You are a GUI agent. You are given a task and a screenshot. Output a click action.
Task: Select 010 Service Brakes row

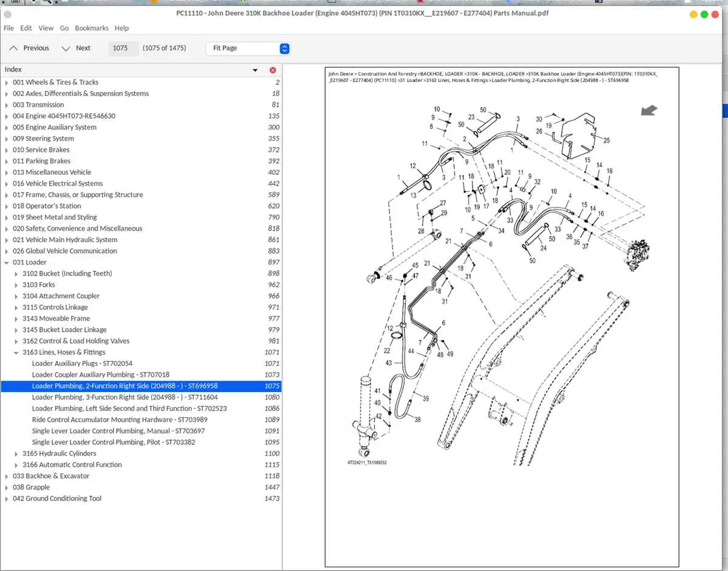tap(141, 150)
